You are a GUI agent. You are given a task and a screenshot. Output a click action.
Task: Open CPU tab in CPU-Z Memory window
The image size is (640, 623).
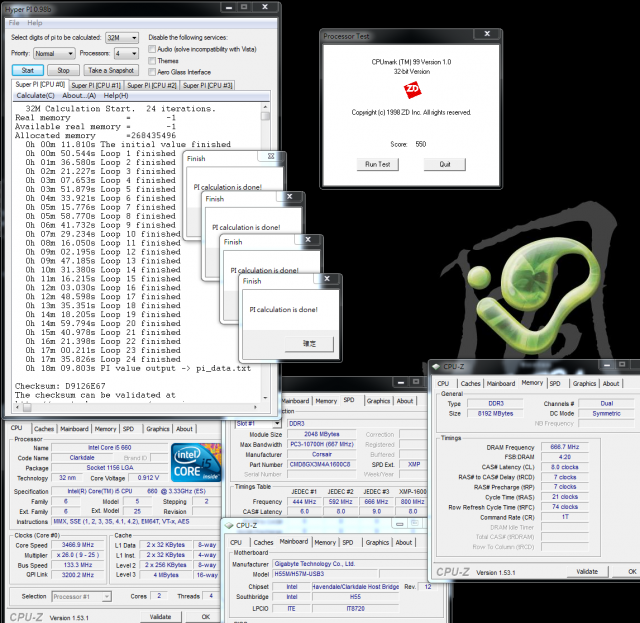[x=443, y=383]
